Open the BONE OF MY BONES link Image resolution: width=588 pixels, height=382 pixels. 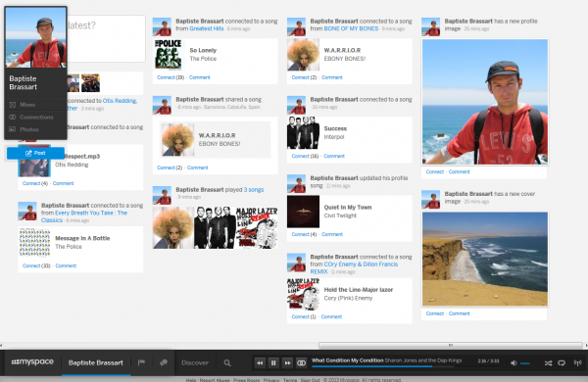click(351, 28)
